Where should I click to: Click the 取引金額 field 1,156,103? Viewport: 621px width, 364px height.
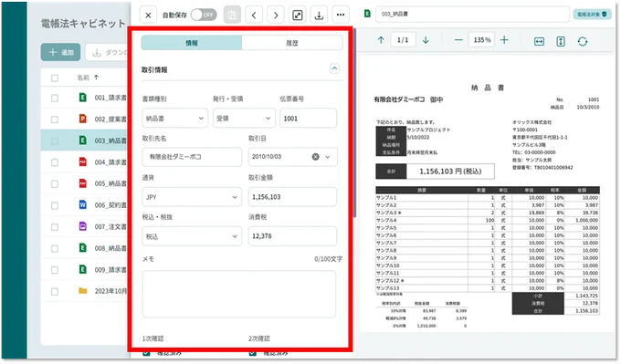(x=292, y=197)
